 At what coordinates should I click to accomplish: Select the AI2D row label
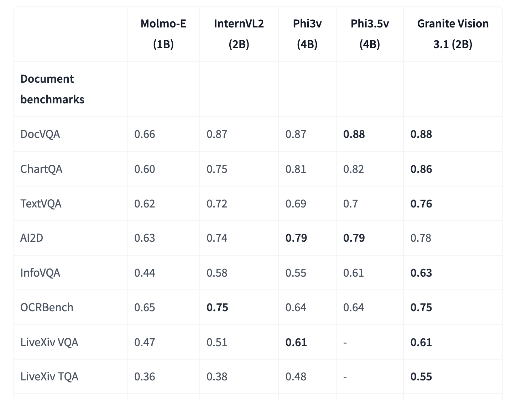[32, 238]
